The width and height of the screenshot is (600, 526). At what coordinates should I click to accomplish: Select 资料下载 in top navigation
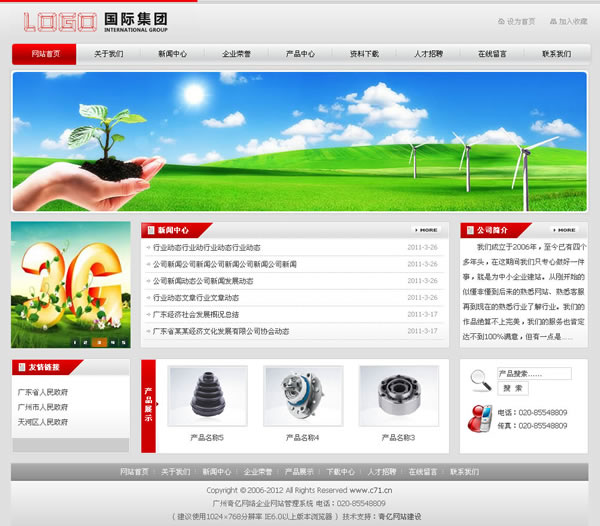point(364,54)
